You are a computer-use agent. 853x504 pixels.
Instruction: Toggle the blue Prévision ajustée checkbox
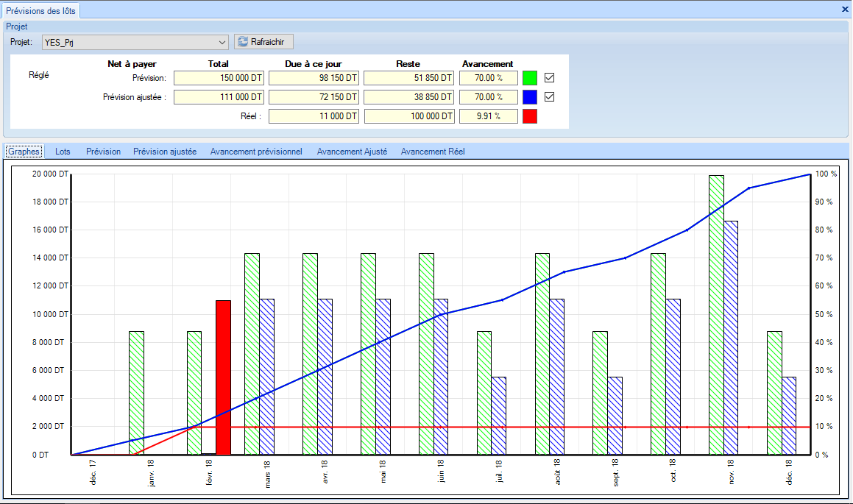[549, 96]
